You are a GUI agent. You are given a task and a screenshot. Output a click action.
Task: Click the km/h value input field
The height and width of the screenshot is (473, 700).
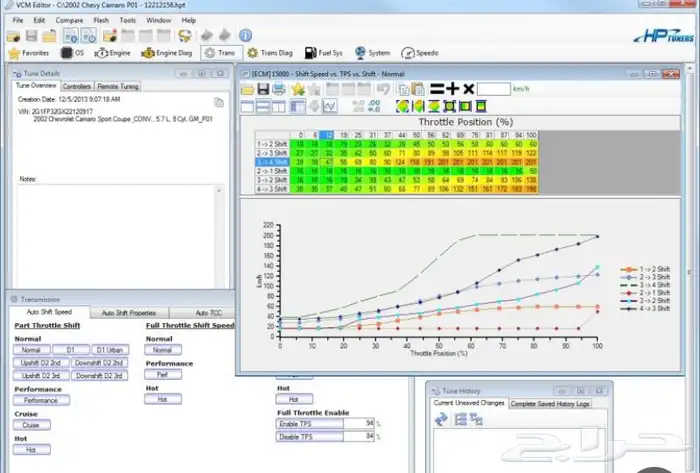pos(494,89)
